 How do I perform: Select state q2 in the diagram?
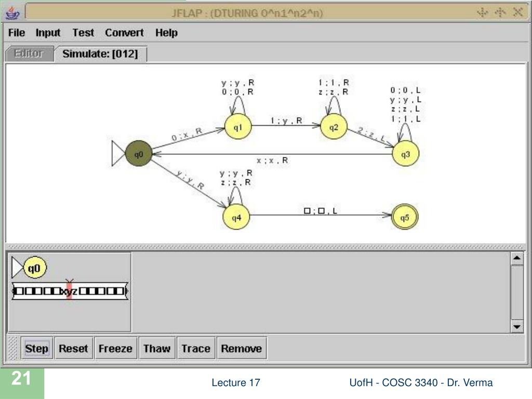[x=334, y=127]
